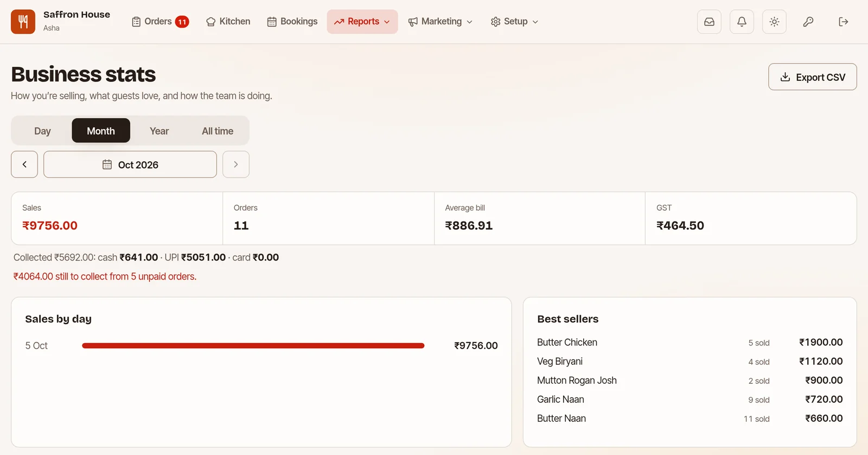Expand the Marketing dropdown menu
868x455 pixels.
point(441,22)
